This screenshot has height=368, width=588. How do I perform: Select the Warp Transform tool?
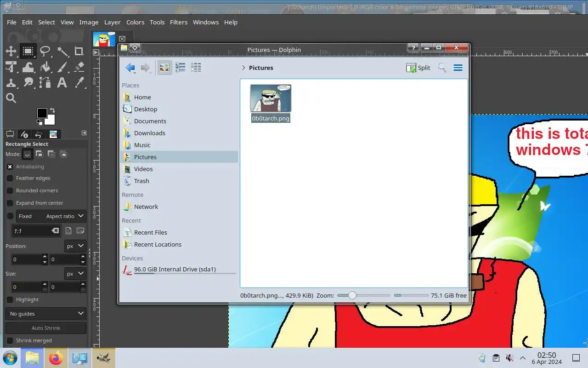(x=28, y=67)
